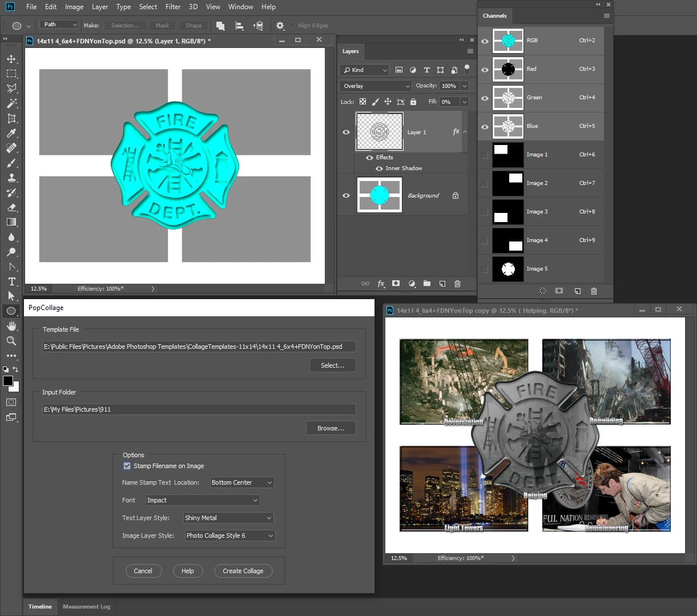Screen dimensions: 697x616
Task: Open the File menu
Action: point(31,7)
